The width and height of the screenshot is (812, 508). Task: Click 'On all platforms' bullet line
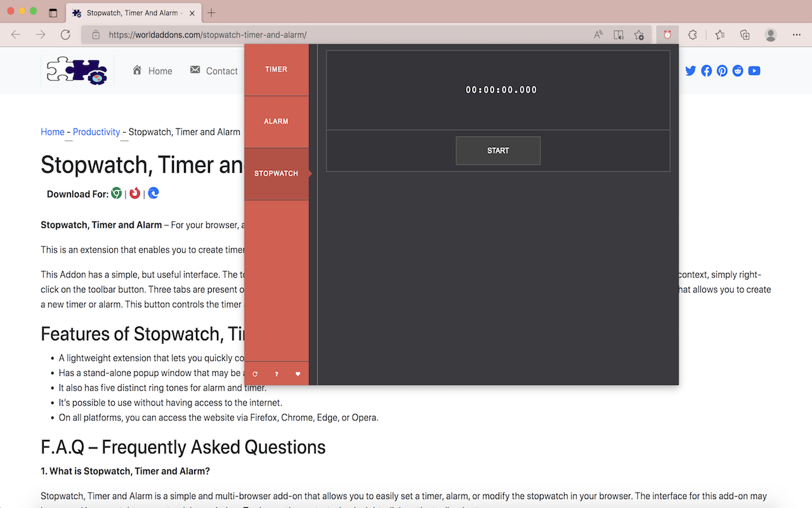click(219, 418)
